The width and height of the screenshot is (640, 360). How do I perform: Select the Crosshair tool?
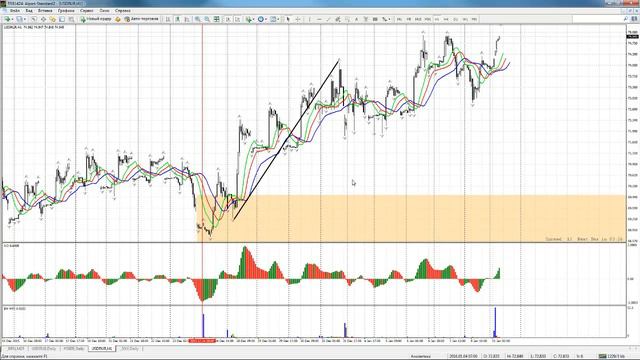point(298,19)
